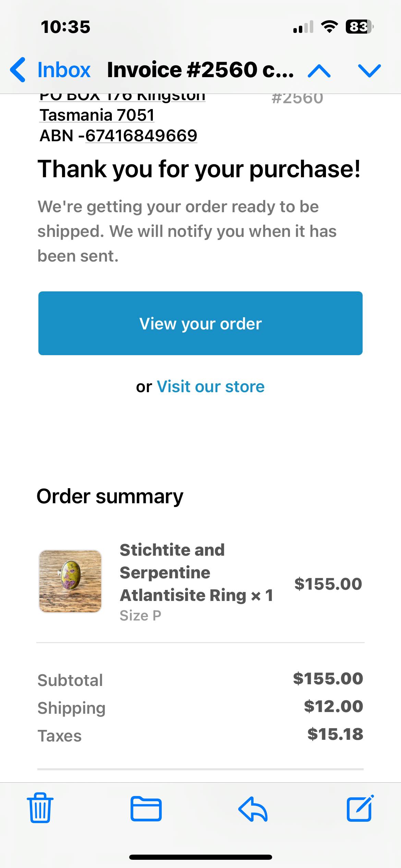Image resolution: width=401 pixels, height=868 pixels.
Task: Open the Visit our store link
Action: click(210, 387)
